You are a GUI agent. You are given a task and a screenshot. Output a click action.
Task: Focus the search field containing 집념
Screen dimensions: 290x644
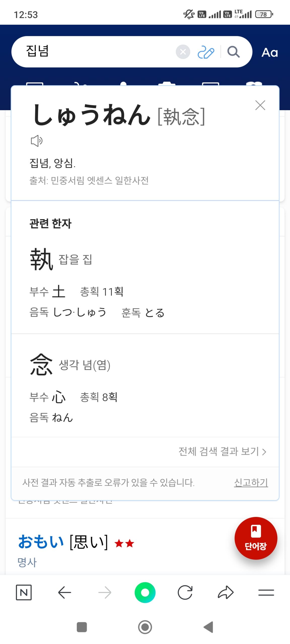(96, 52)
